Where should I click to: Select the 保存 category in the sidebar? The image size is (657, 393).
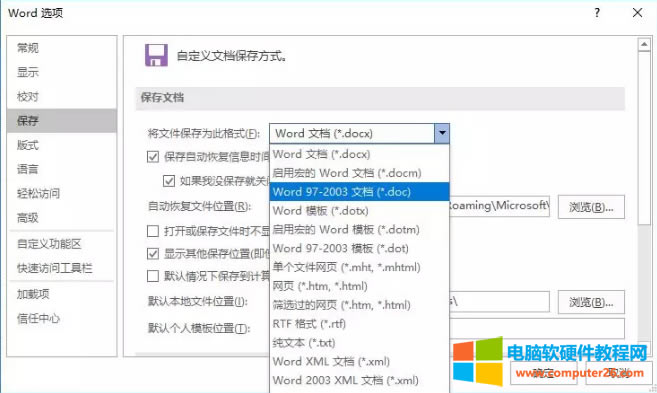[62, 121]
